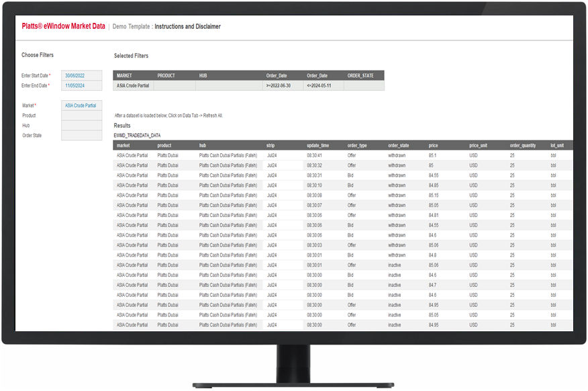The image size is (588, 391).
Task: Click the bbl lot_unit cell in the 84.81 row
Action: (x=553, y=216)
